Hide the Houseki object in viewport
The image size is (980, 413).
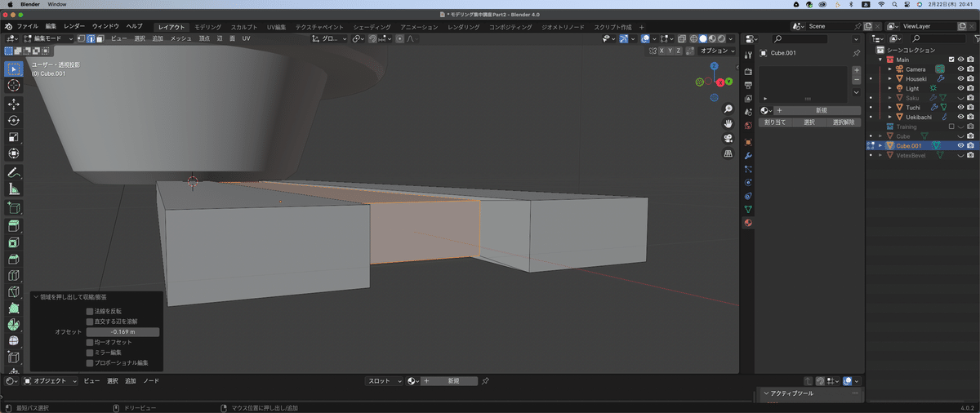pyautogui.click(x=960, y=78)
